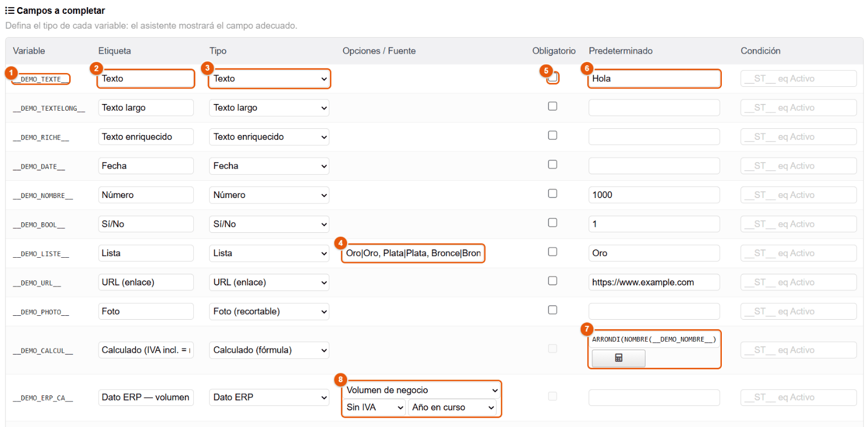This screenshot has height=427, width=868.
Task: Expand the Volumen de negocio dropdown
Action: [x=421, y=390]
